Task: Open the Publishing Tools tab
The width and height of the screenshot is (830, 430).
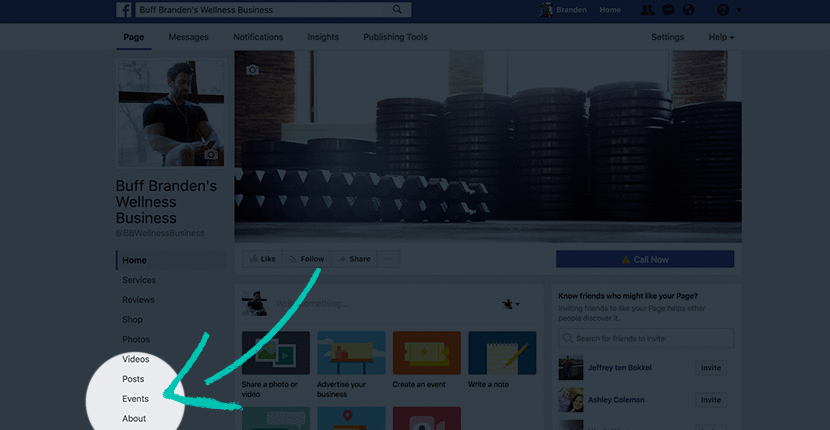Action: (395, 37)
